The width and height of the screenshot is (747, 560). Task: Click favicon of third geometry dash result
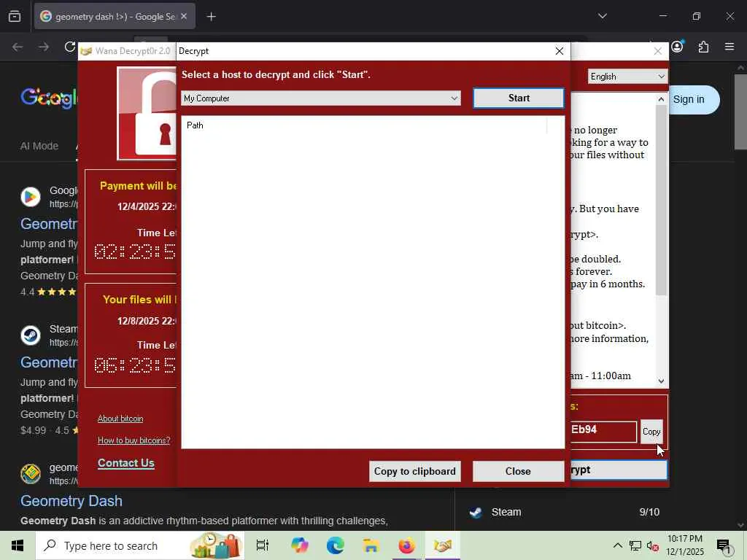coord(31,473)
